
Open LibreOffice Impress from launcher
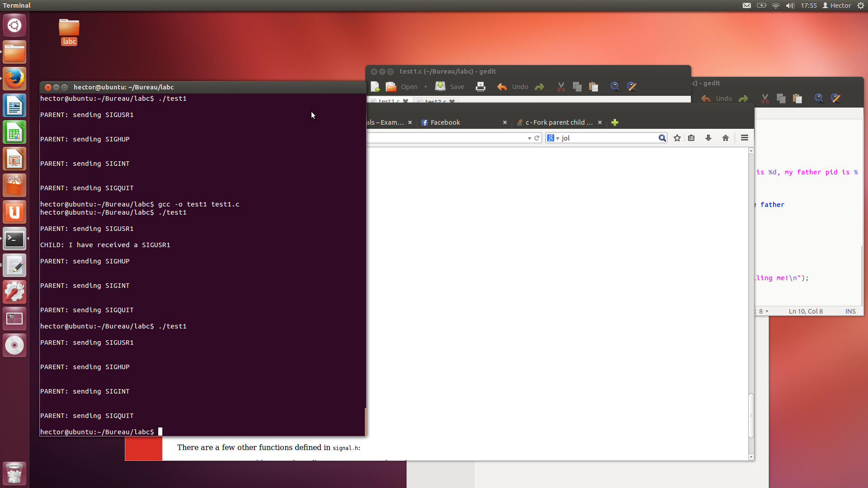click(14, 159)
